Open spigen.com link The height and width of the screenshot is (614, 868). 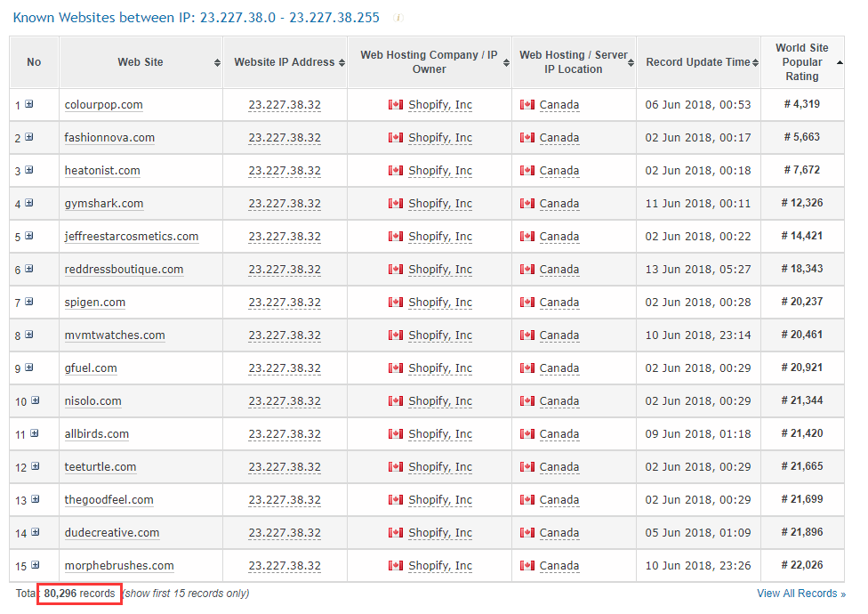coord(94,303)
